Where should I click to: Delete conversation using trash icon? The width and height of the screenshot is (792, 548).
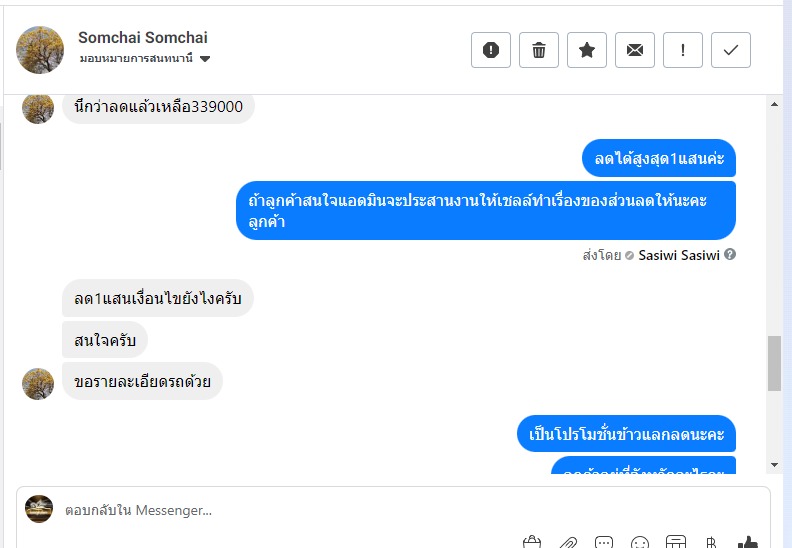(x=539, y=50)
